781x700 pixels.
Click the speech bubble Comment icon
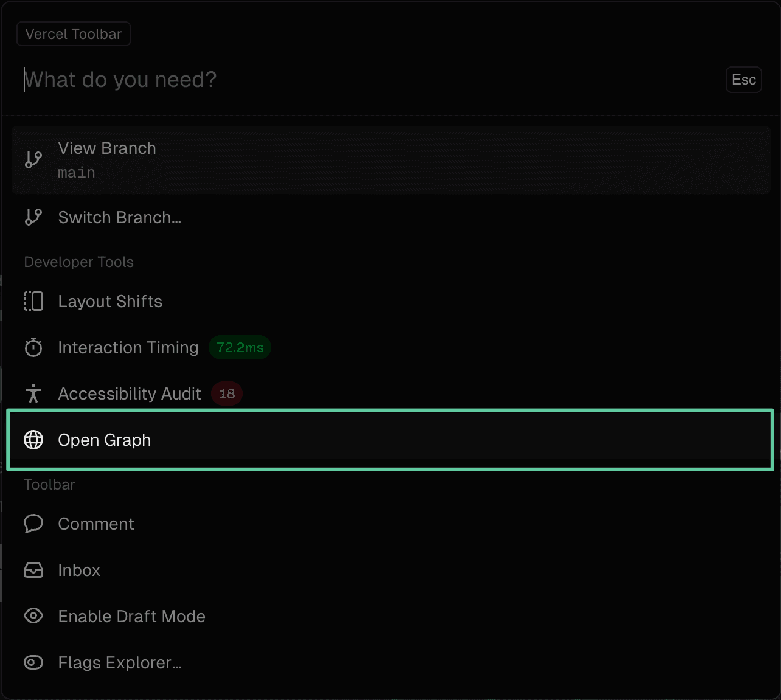point(33,524)
